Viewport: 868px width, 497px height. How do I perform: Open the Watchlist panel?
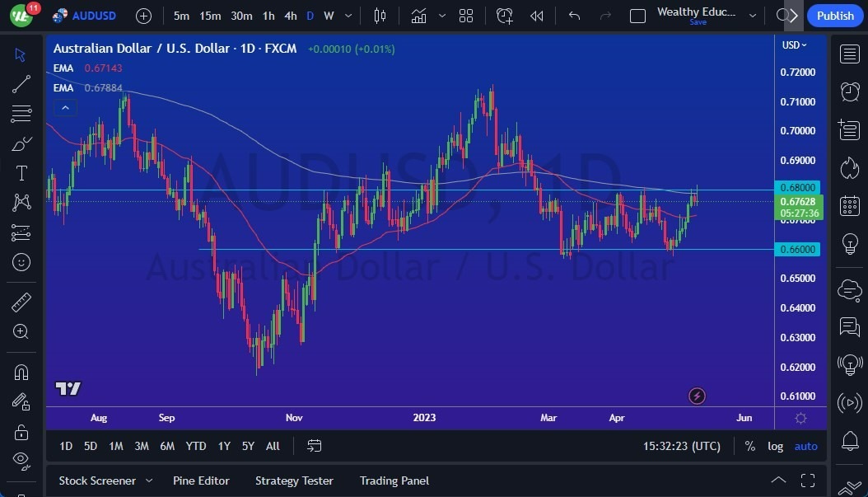(849, 53)
